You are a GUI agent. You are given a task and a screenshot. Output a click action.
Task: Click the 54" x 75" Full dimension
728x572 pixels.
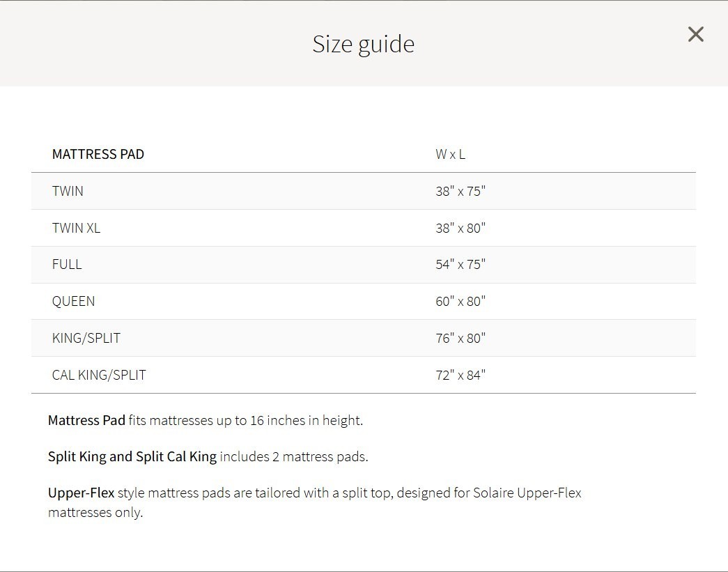point(461,264)
